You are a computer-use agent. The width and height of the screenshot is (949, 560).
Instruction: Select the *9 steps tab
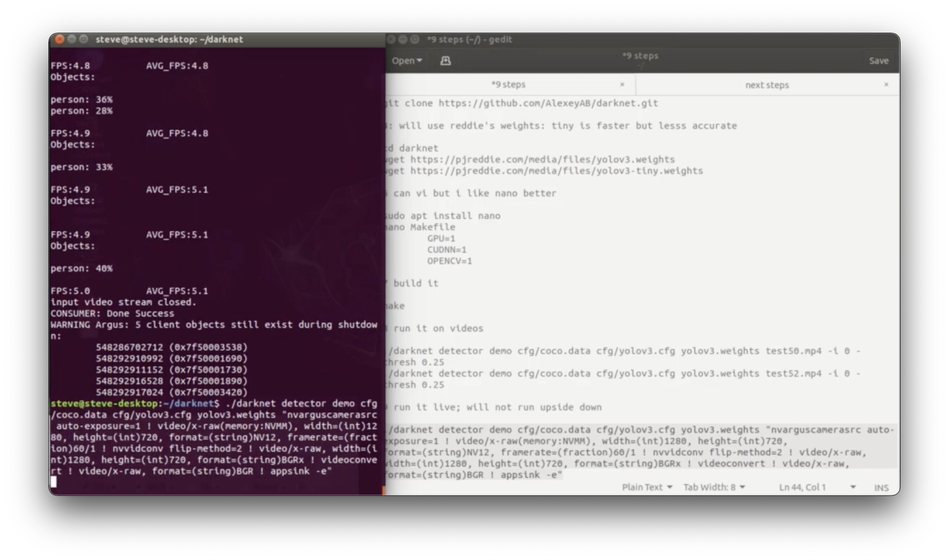click(509, 85)
